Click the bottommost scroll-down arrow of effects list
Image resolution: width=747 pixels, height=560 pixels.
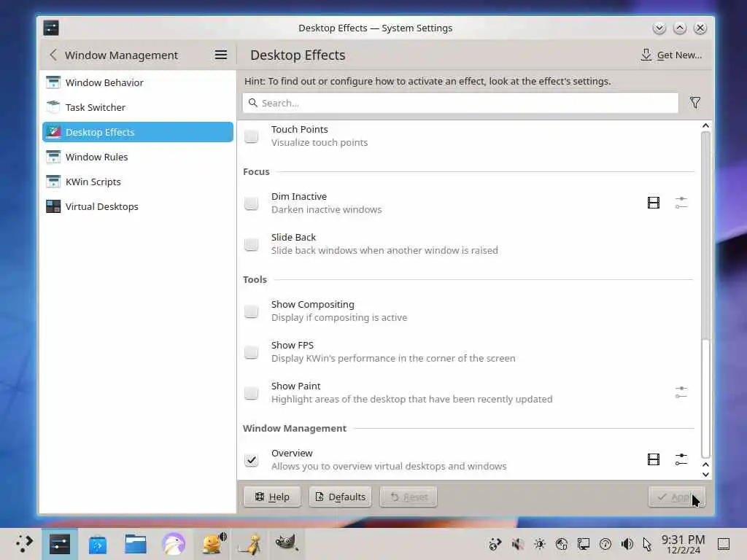point(705,474)
